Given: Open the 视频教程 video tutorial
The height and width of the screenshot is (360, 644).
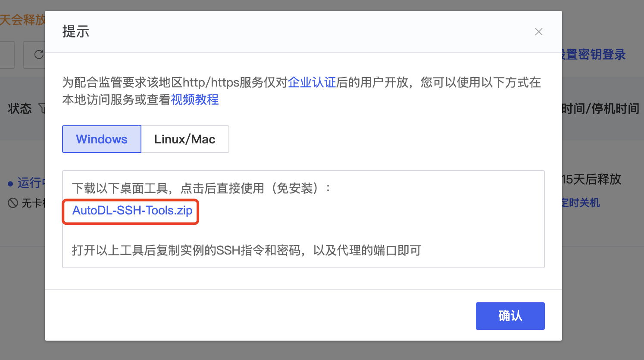Looking at the screenshot, I should click(x=194, y=100).
